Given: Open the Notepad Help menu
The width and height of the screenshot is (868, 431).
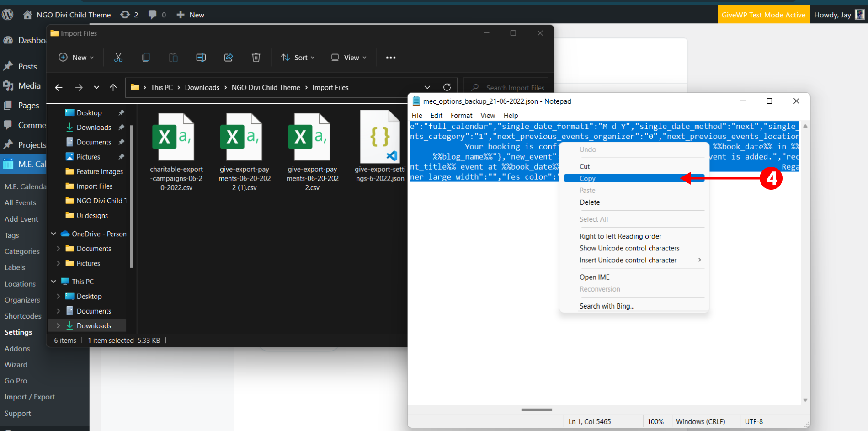Looking at the screenshot, I should pyautogui.click(x=511, y=116).
